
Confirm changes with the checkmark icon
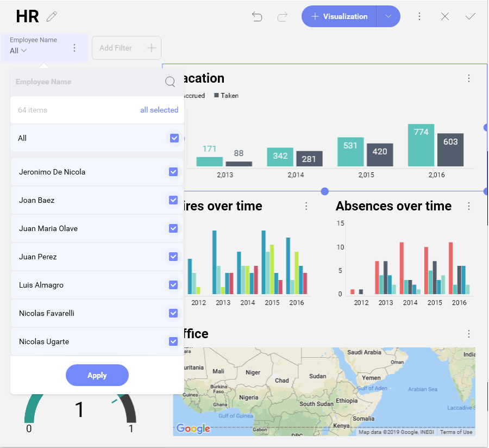[471, 17]
